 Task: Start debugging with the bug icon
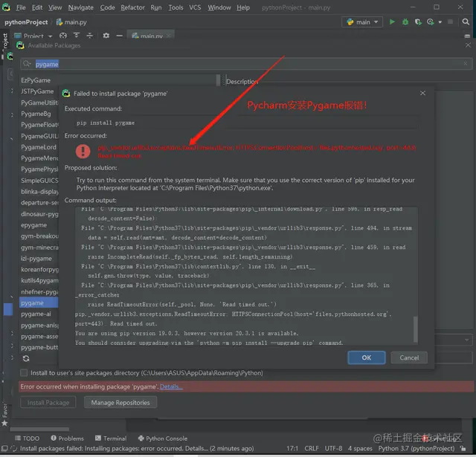pyautogui.click(x=405, y=22)
